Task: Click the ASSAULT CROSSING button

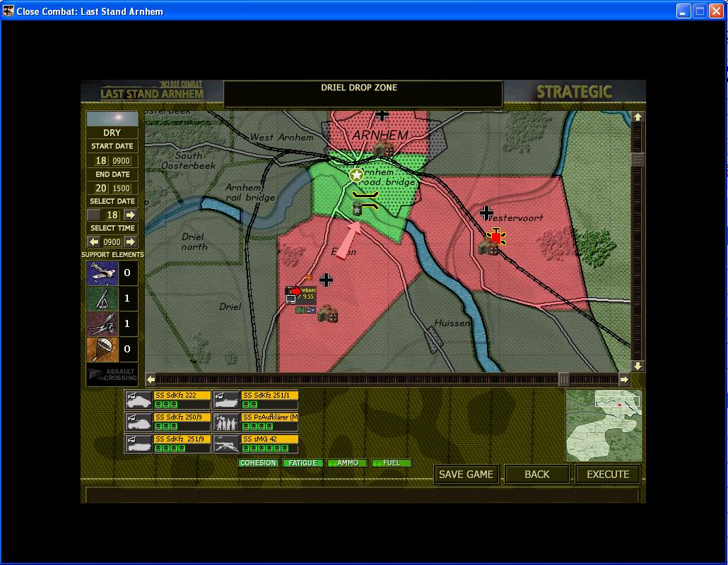Action: tap(112, 374)
